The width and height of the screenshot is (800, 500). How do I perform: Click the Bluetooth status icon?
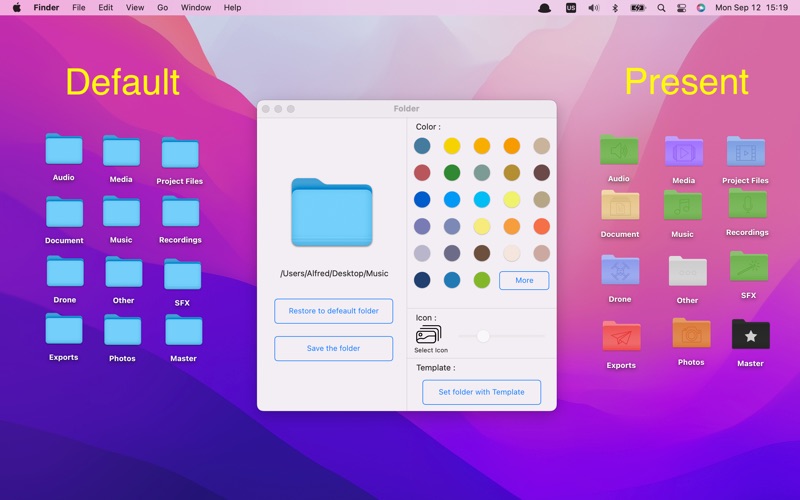[x=615, y=7]
